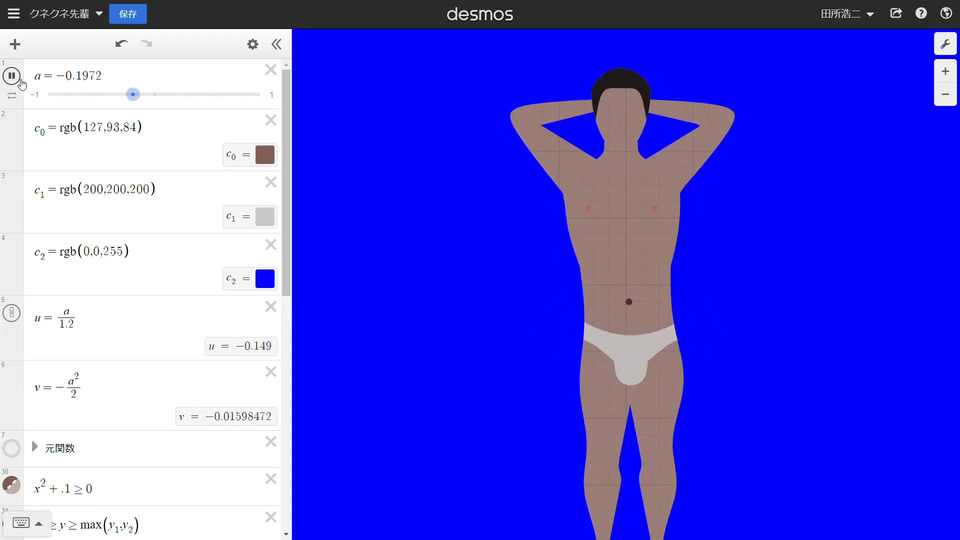Zoom in on the graph
Viewport: 960px width, 540px height.
(x=945, y=72)
